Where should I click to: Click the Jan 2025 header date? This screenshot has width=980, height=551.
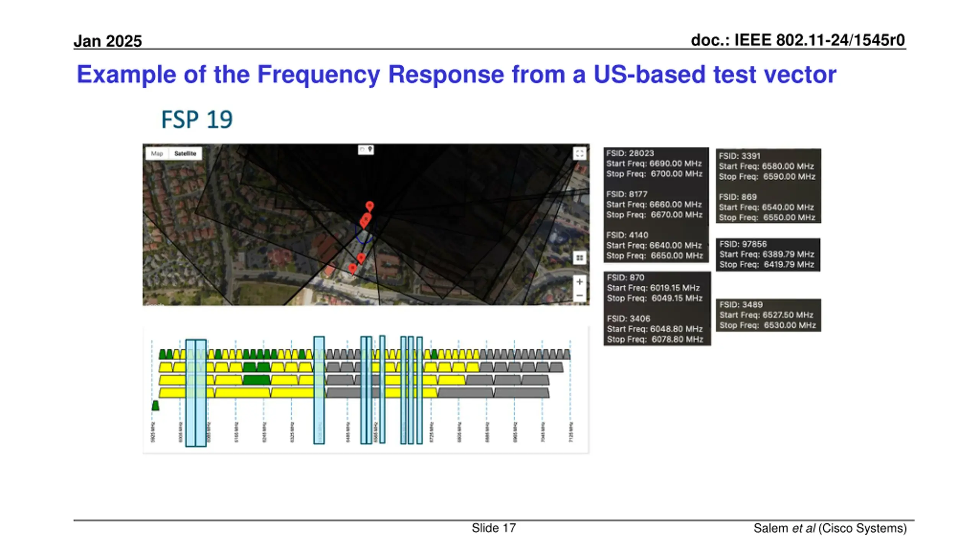(108, 41)
